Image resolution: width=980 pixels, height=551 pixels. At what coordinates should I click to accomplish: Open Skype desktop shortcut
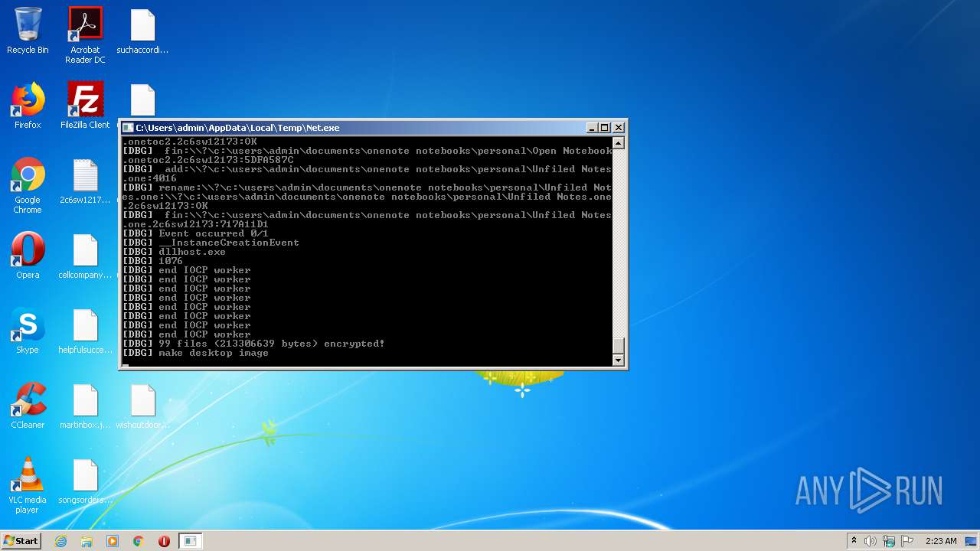(x=28, y=331)
